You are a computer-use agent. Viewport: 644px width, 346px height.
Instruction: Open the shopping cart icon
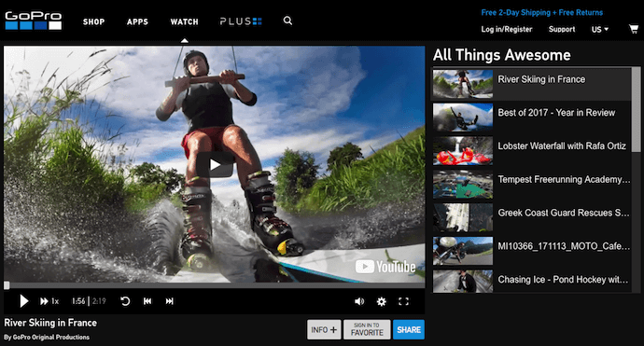[x=634, y=29]
